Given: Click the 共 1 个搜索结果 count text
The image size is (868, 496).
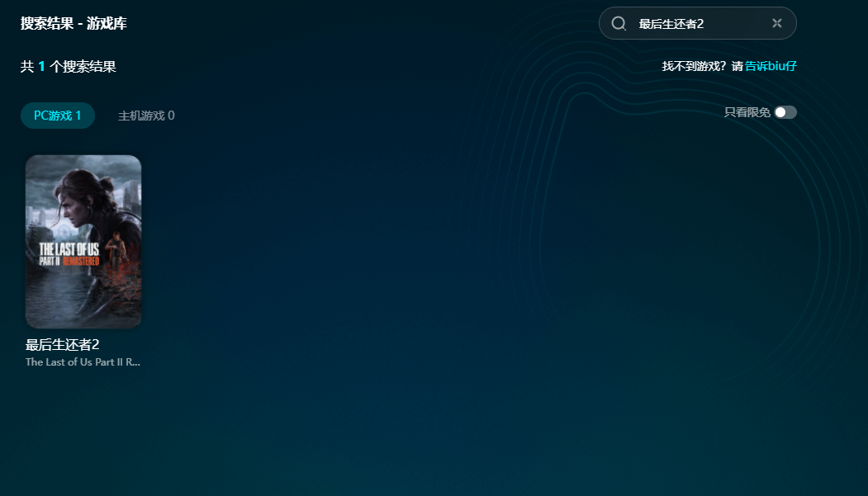Looking at the screenshot, I should click(x=69, y=67).
